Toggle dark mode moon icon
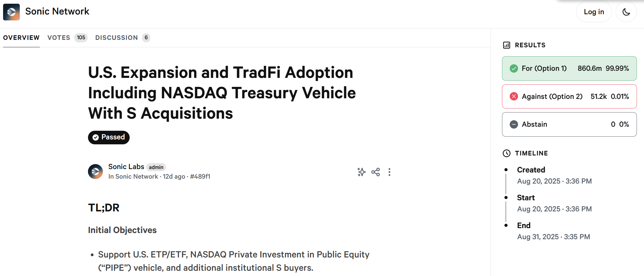 click(626, 12)
